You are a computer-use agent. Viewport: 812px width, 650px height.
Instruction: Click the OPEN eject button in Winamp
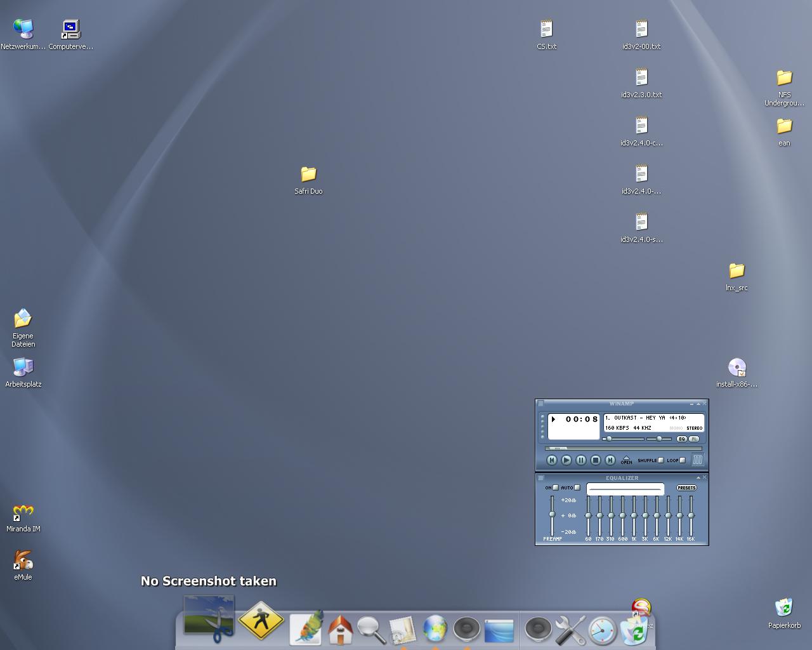626,460
